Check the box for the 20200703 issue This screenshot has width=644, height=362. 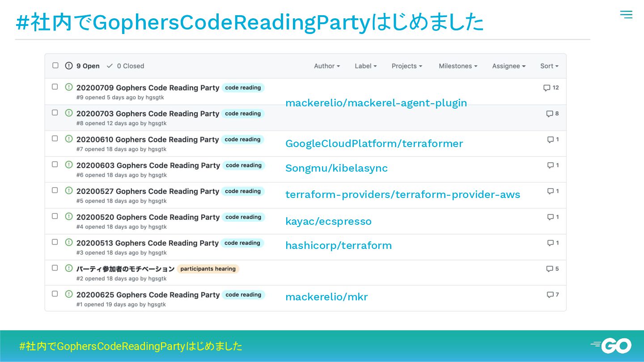(55, 113)
